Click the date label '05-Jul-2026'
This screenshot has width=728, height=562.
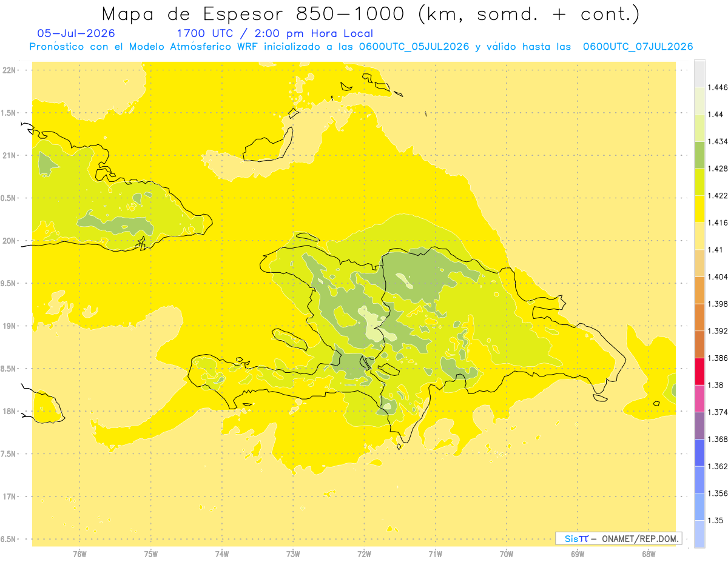[x=76, y=33]
